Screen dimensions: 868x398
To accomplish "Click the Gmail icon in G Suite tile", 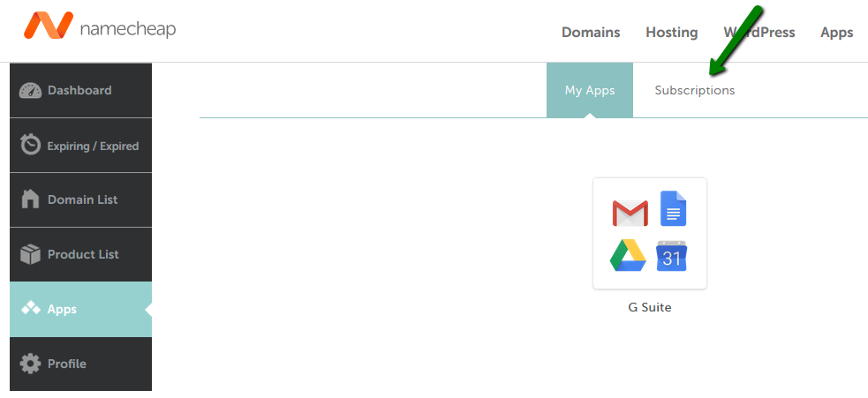I will (x=630, y=213).
